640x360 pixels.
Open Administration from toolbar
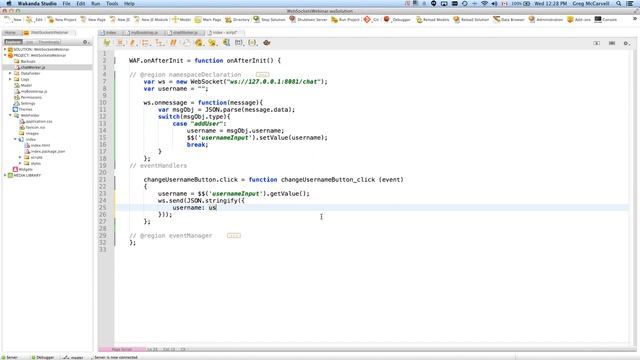pyautogui.click(x=545, y=20)
